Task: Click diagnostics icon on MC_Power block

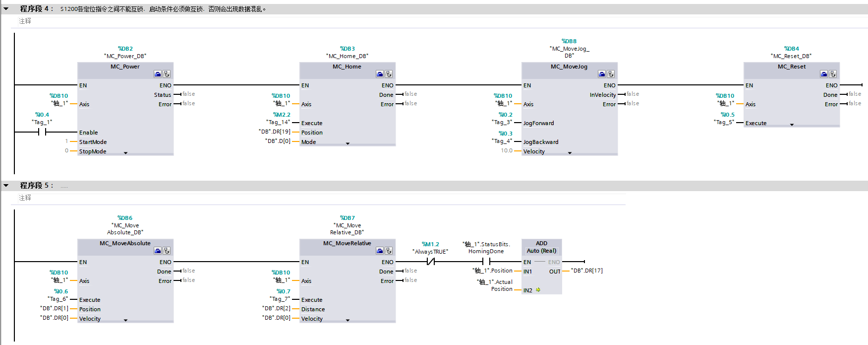Action: [x=167, y=74]
